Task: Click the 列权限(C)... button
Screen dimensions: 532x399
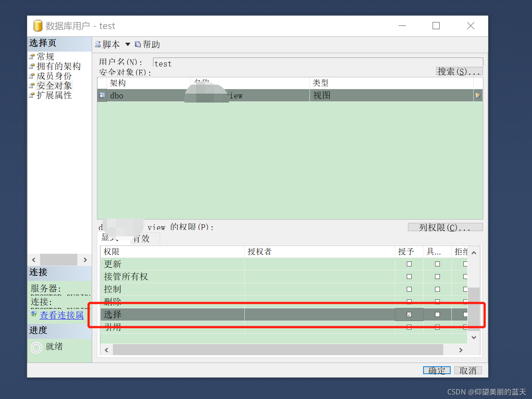Action: coord(445,227)
